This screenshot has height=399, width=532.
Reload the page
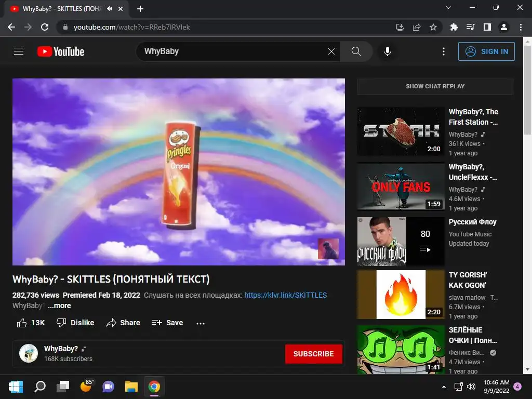point(45,27)
